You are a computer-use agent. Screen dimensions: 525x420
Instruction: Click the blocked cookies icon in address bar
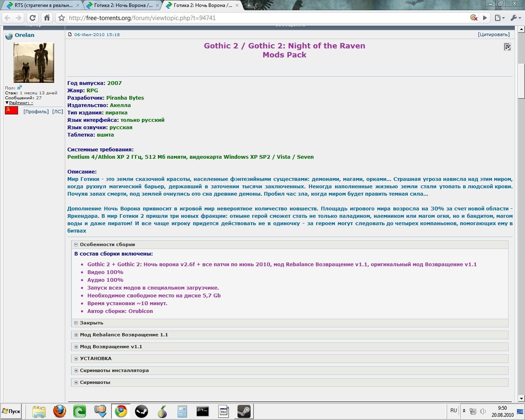(x=474, y=18)
